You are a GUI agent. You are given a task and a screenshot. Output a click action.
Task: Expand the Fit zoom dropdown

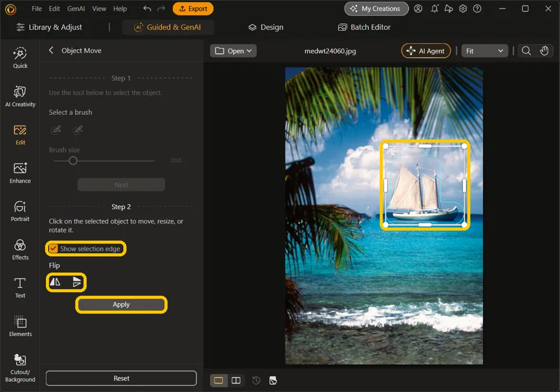coord(484,51)
